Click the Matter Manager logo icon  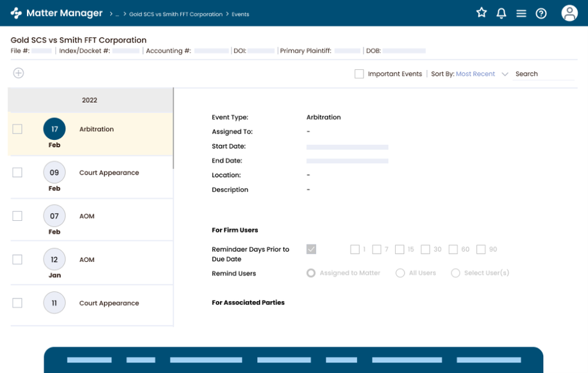(16, 13)
